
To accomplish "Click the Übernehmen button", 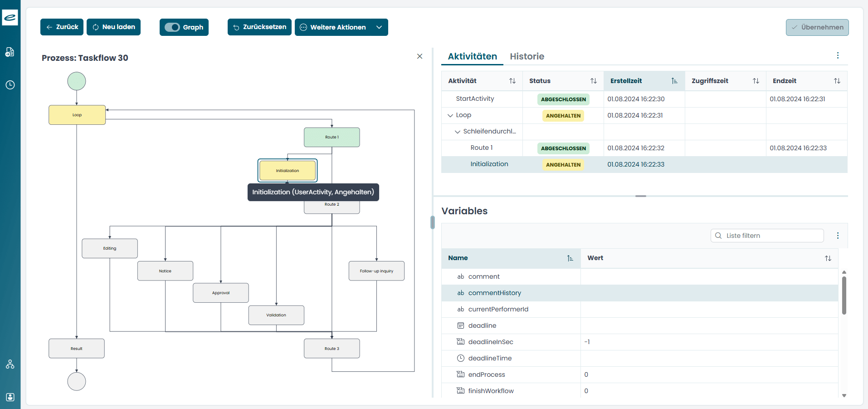I will tap(817, 27).
